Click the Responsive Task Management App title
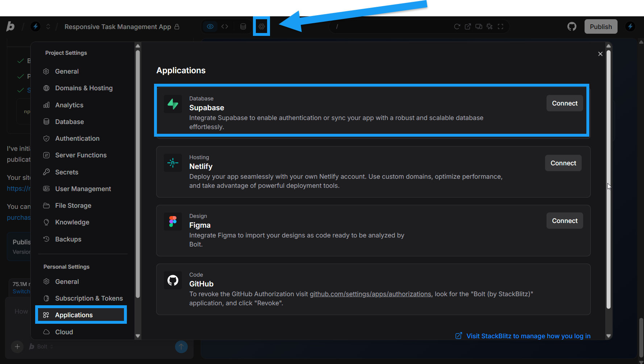 pos(118,27)
